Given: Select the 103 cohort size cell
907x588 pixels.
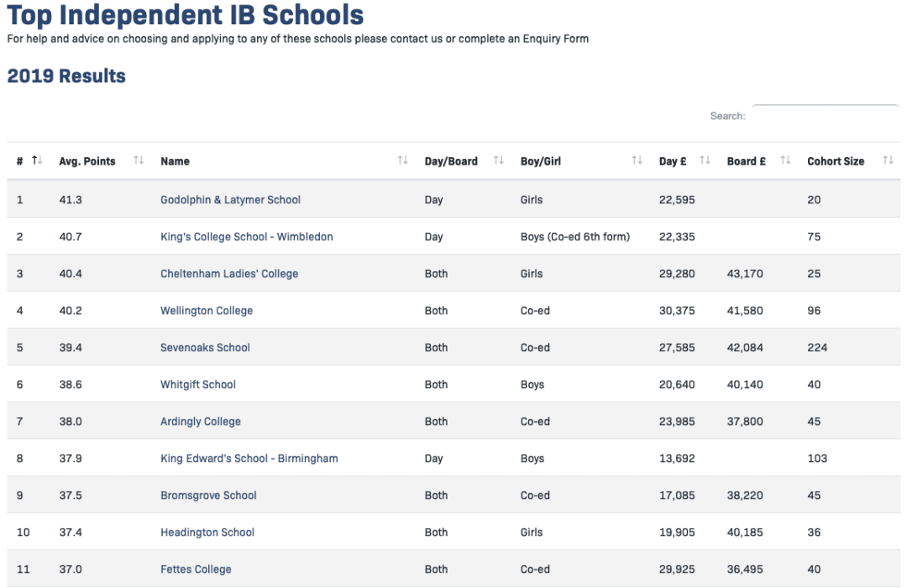Looking at the screenshot, I should 817,459.
